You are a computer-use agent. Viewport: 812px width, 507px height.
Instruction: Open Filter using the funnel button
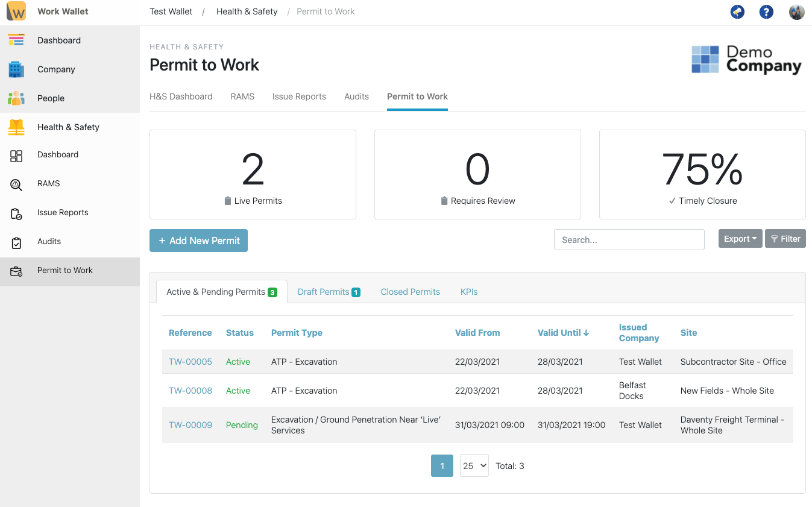785,238
